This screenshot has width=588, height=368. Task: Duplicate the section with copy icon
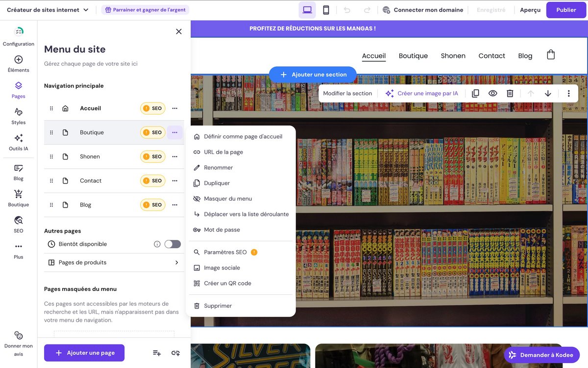pyautogui.click(x=475, y=93)
